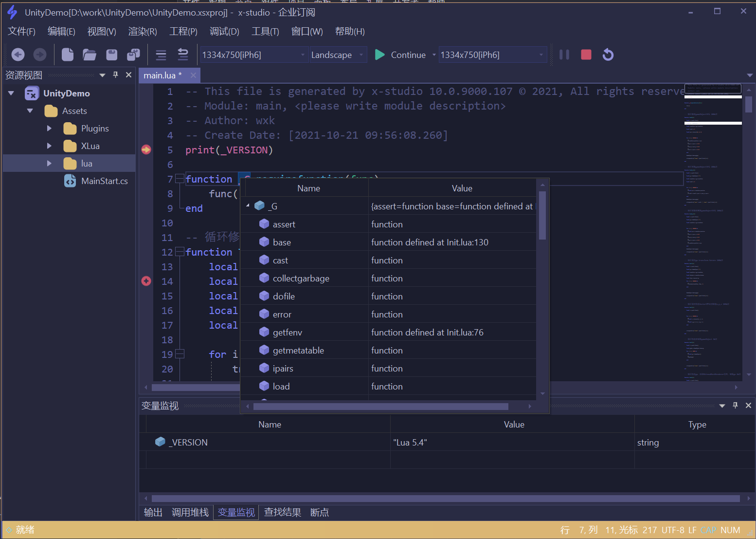Image resolution: width=756 pixels, height=539 pixels.
Task: Open the 工程(P) menu
Action: pyautogui.click(x=183, y=31)
